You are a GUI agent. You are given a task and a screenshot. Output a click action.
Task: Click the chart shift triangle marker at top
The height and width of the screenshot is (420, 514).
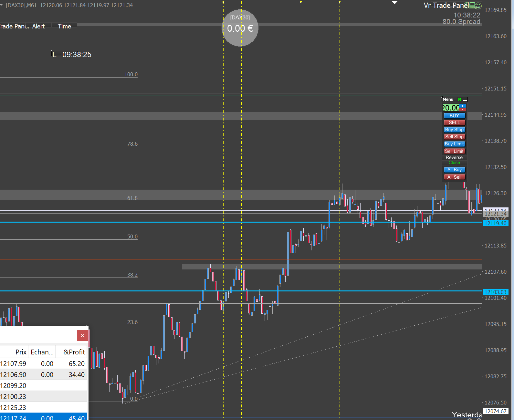coord(394,3)
